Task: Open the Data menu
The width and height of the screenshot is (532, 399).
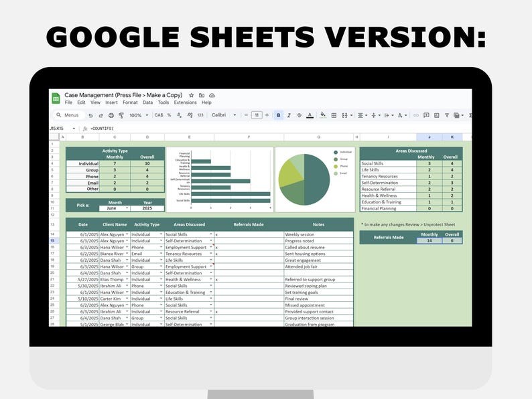Action: coord(147,102)
